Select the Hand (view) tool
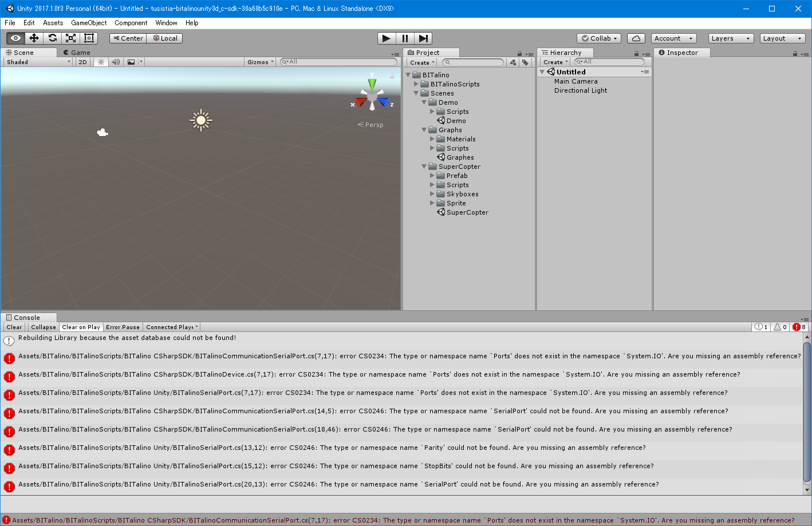 15,38
